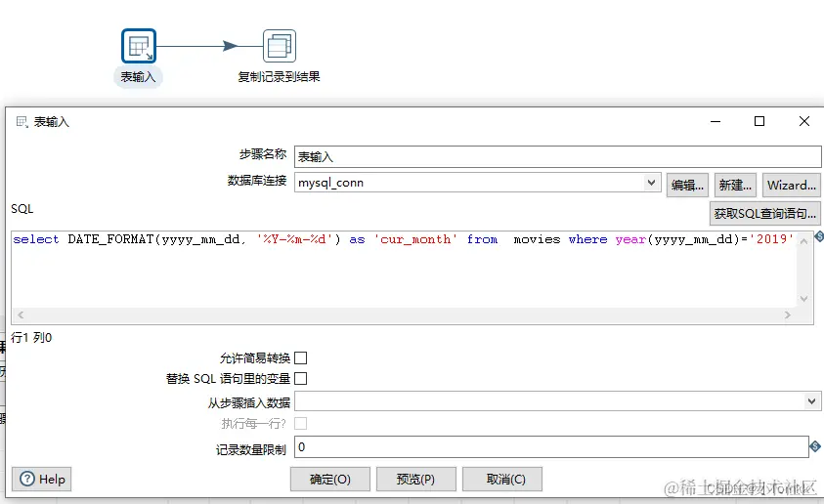Click the 复制记录到结果 step label
This screenshot has width=824, height=504.
279,77
